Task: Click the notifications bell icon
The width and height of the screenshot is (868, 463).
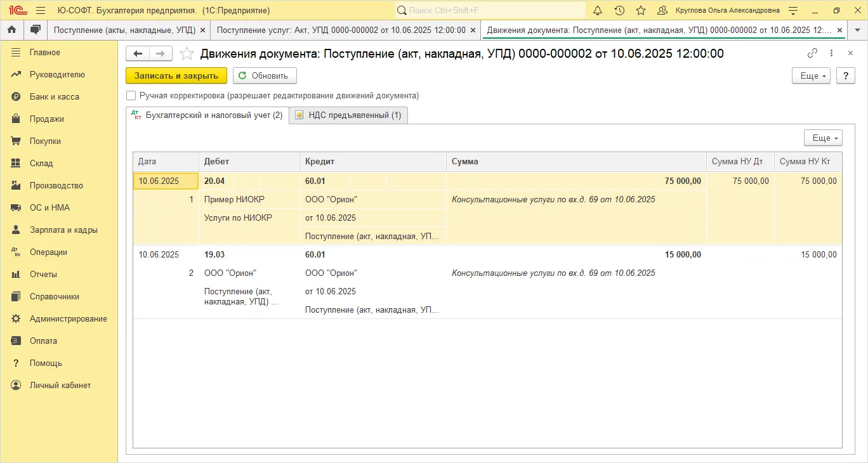Action: tap(598, 11)
